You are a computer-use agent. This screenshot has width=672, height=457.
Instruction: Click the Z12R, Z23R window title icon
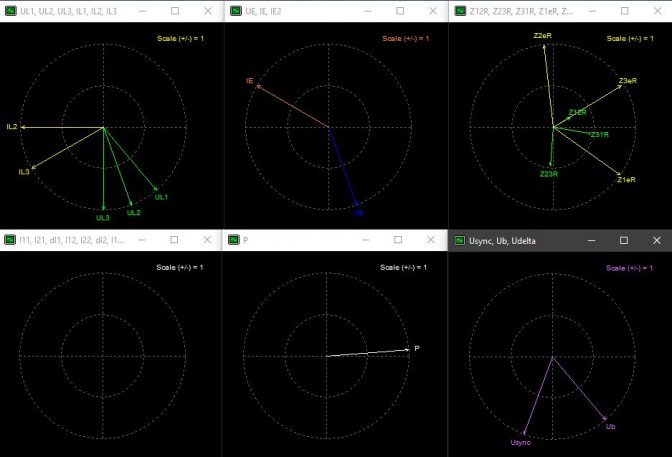(x=458, y=10)
